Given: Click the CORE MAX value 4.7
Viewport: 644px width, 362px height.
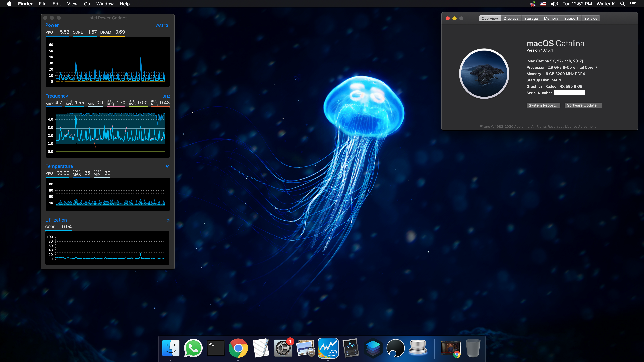Looking at the screenshot, I should coord(59,103).
